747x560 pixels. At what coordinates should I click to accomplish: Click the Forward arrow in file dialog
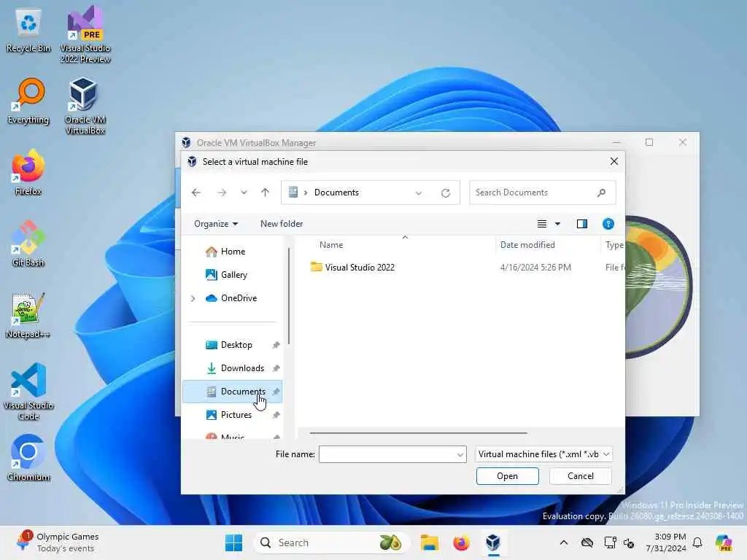[222, 192]
